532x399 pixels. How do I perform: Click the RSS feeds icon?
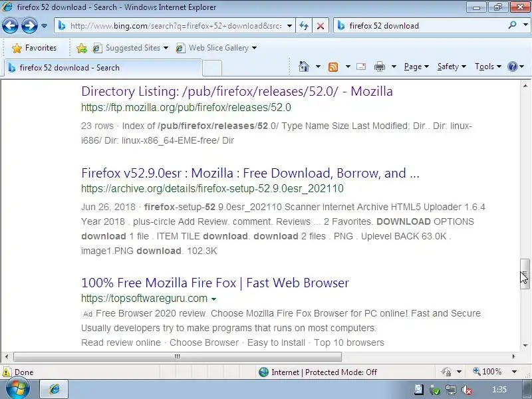[333, 67]
